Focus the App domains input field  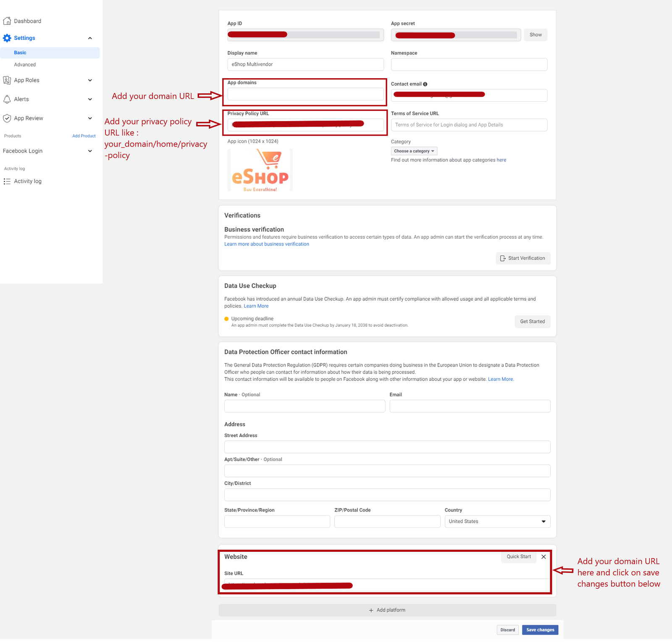(x=305, y=94)
